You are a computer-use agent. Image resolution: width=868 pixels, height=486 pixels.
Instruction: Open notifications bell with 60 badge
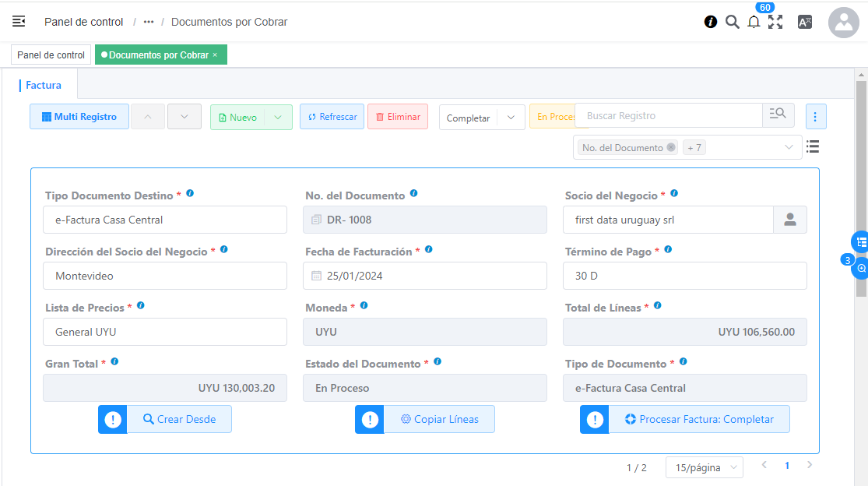(754, 22)
